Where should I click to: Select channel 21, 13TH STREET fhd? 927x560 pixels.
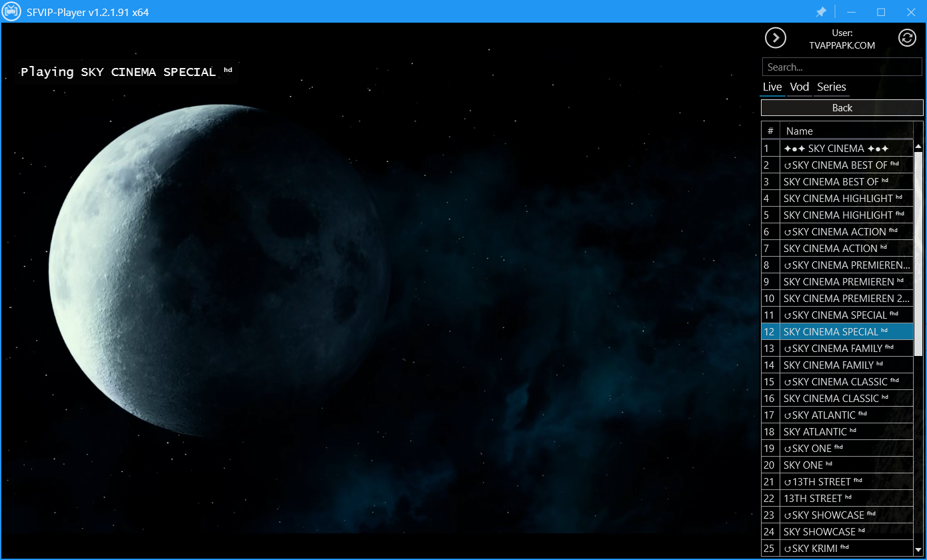(x=838, y=482)
